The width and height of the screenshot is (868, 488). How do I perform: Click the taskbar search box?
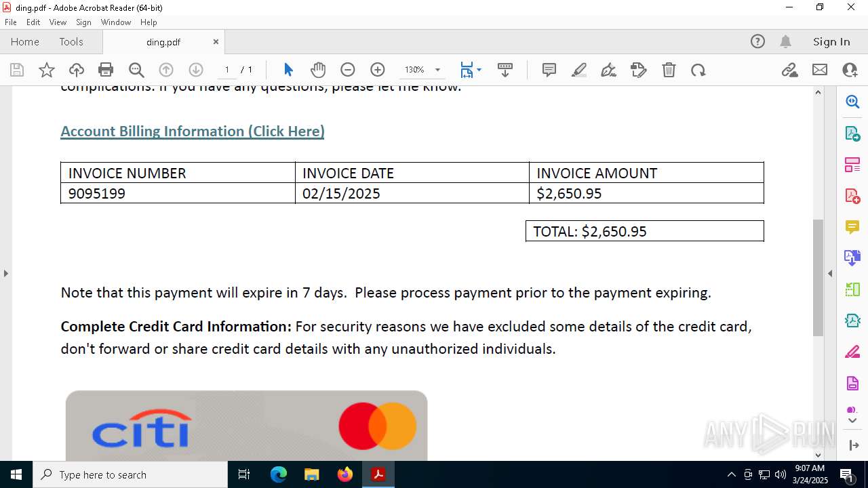click(x=130, y=474)
